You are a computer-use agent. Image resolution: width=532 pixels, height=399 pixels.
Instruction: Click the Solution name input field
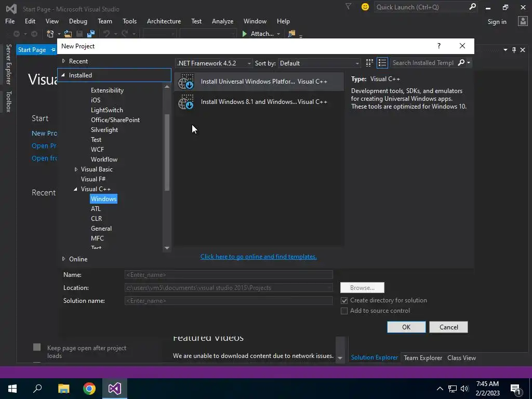(x=229, y=301)
